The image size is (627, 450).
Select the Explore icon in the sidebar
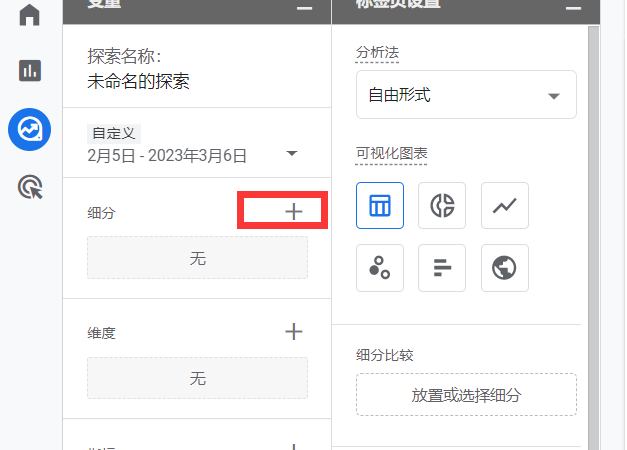(x=30, y=129)
